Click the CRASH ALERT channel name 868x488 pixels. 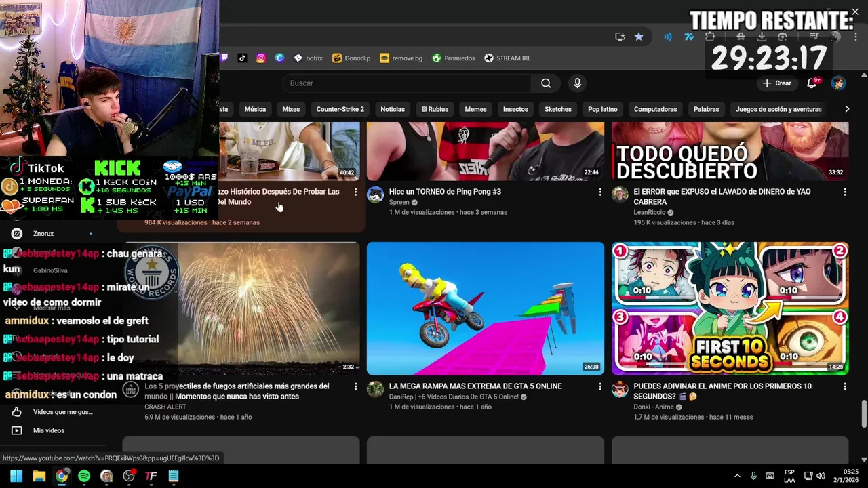165,407
